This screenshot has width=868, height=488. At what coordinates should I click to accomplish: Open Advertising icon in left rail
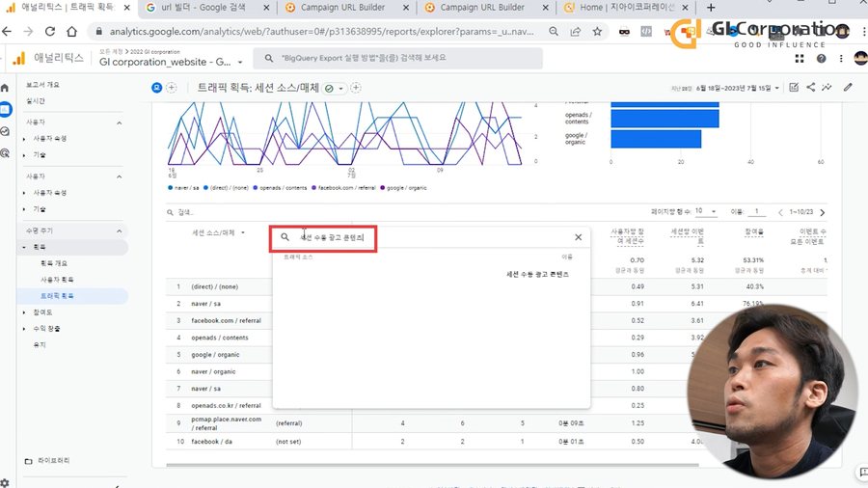5,153
